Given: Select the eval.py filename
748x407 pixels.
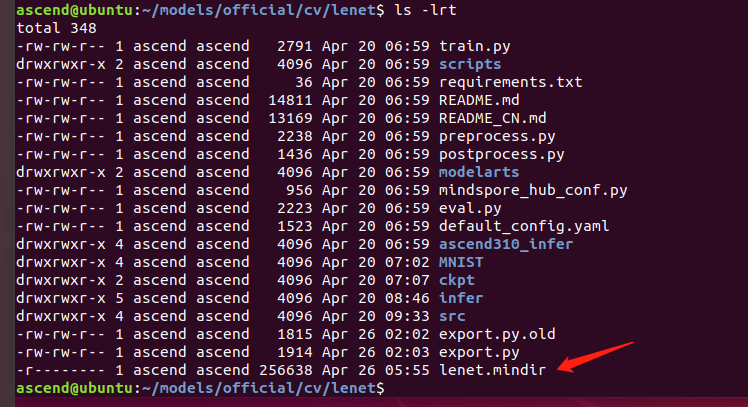Looking at the screenshot, I should [471, 208].
